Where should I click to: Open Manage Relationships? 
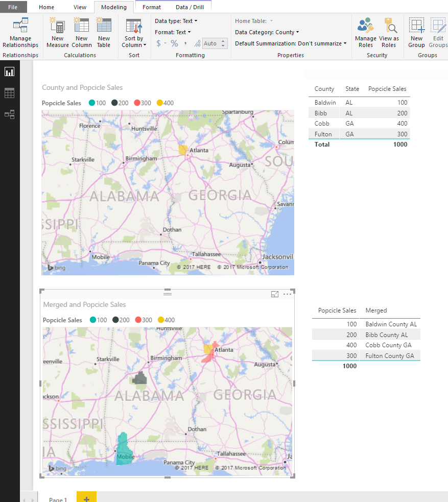20,33
